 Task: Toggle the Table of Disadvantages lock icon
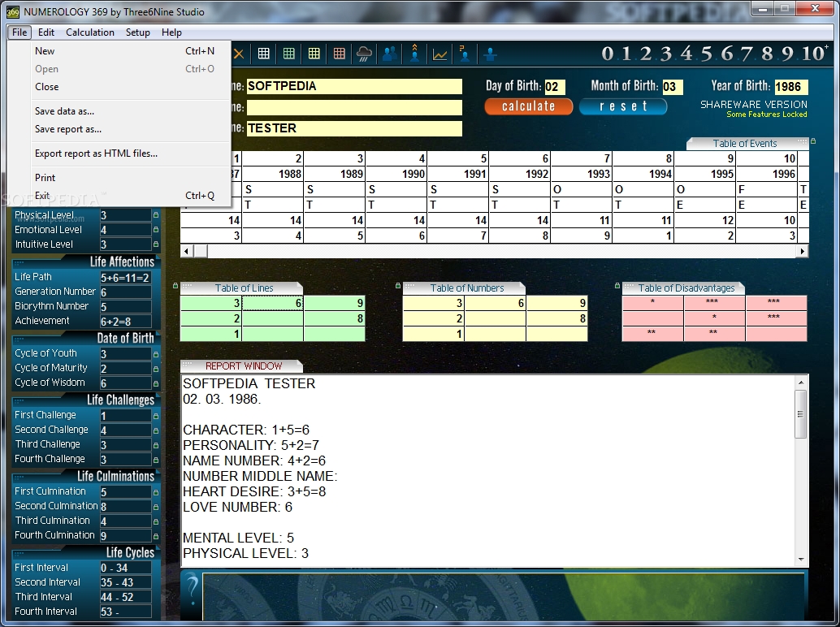[617, 286]
